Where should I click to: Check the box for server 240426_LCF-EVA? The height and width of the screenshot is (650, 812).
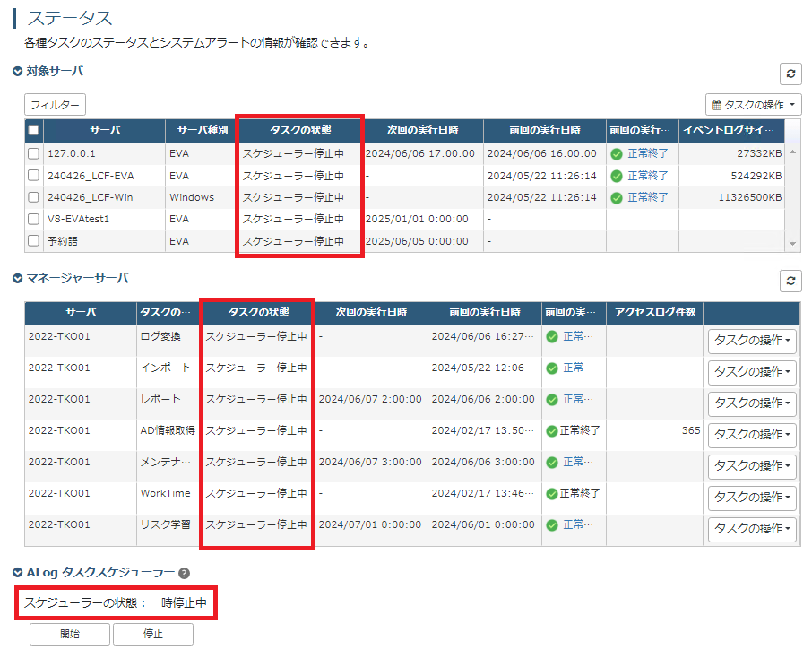click(34, 176)
